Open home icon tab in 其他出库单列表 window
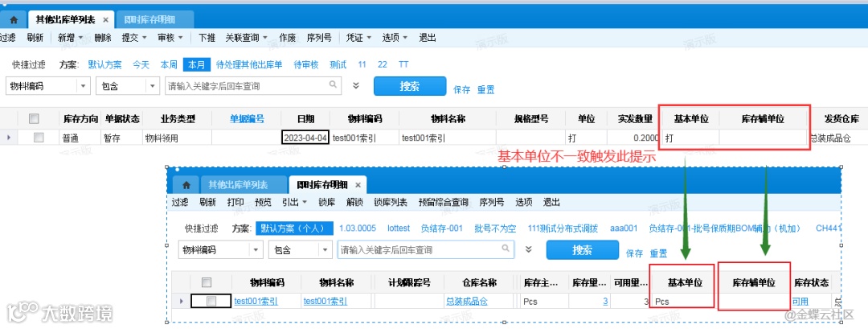868x329 pixels. tap(14, 20)
